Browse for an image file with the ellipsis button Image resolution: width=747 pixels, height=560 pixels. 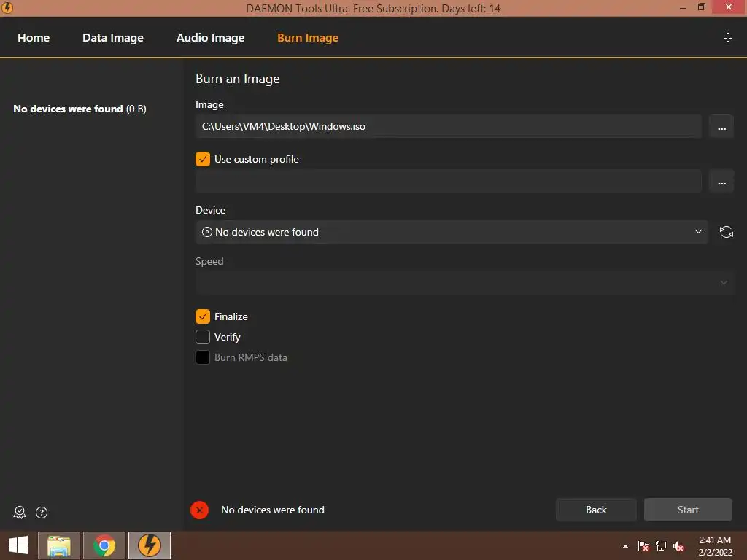coord(721,127)
